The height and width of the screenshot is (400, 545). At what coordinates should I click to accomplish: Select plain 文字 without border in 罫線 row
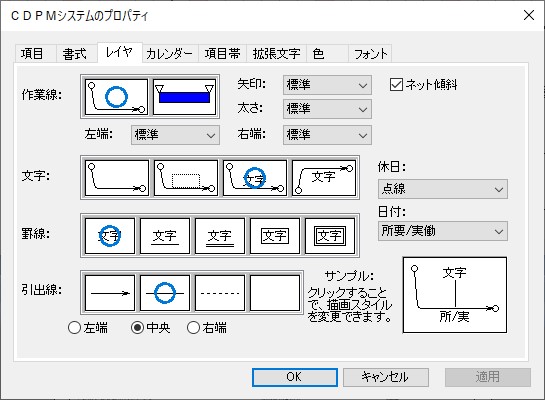(110, 236)
